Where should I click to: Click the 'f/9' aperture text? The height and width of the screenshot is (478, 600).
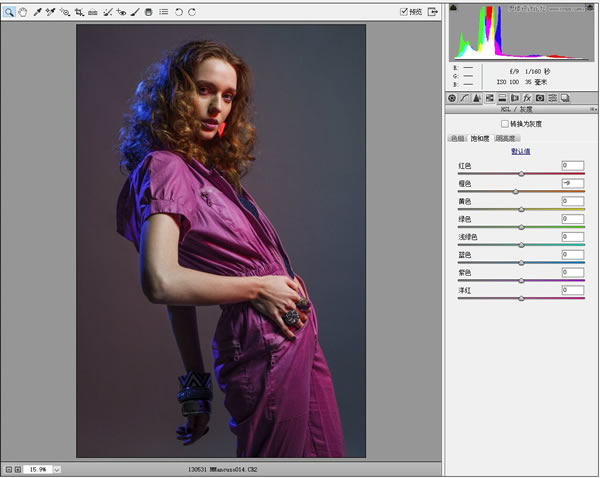click(514, 72)
